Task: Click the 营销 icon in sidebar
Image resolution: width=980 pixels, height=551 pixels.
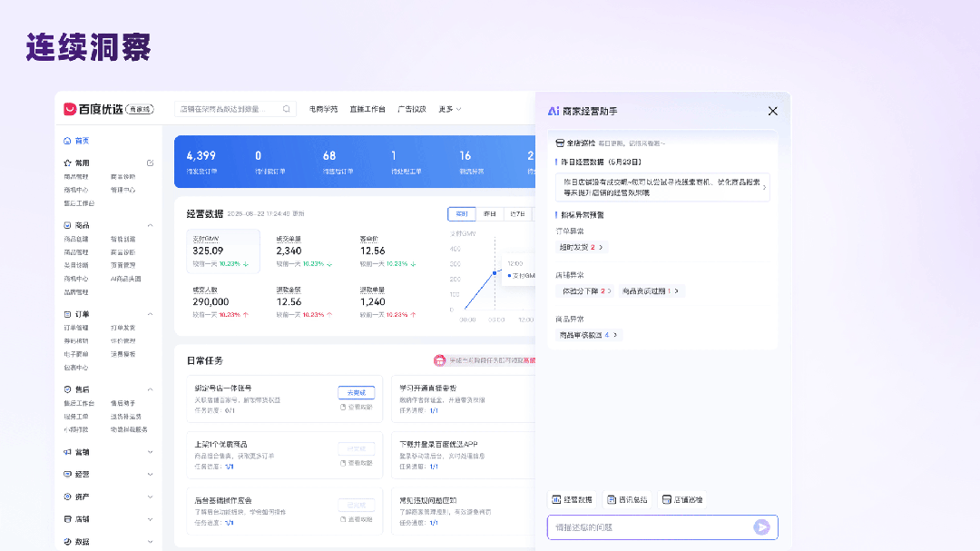Action: 66,449
